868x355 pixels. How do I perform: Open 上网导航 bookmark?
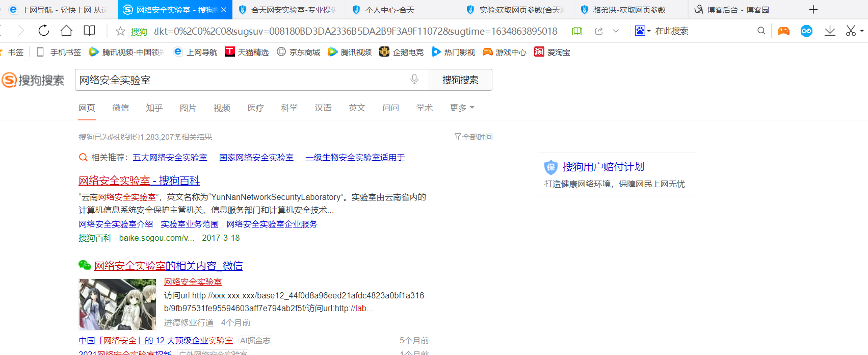point(196,52)
